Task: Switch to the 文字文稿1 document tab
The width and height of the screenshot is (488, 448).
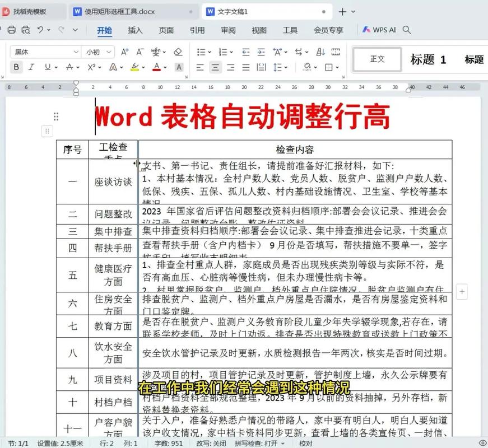Action: click(x=232, y=11)
